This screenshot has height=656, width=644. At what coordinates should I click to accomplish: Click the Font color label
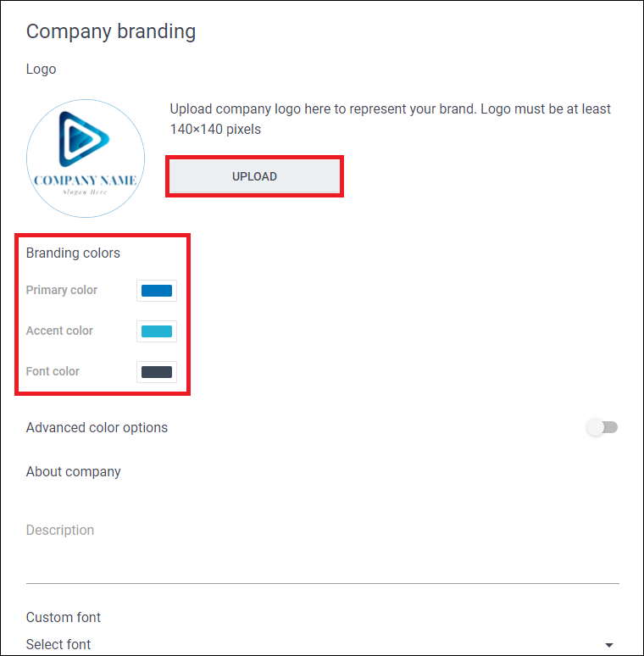point(53,371)
